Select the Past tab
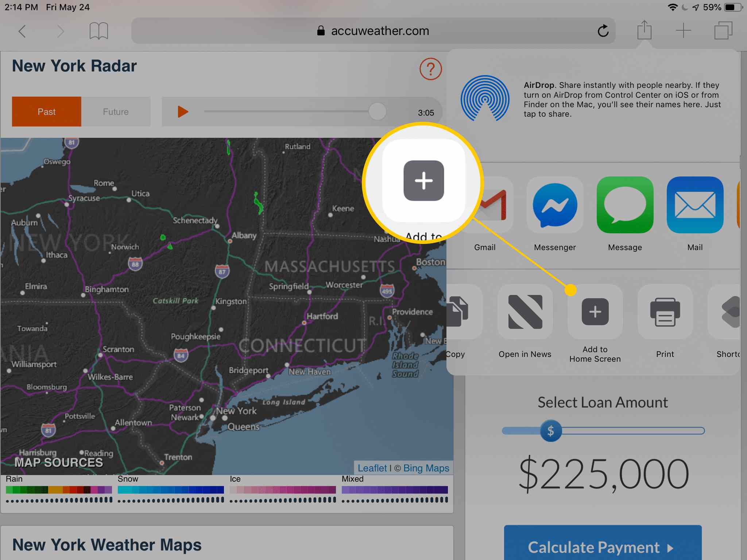This screenshot has width=747, height=560. point(47,112)
